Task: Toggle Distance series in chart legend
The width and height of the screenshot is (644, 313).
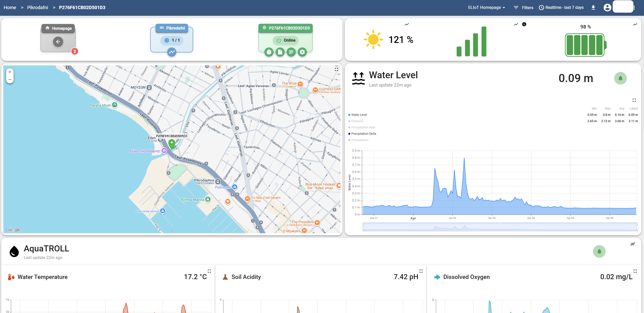Action: (x=357, y=121)
